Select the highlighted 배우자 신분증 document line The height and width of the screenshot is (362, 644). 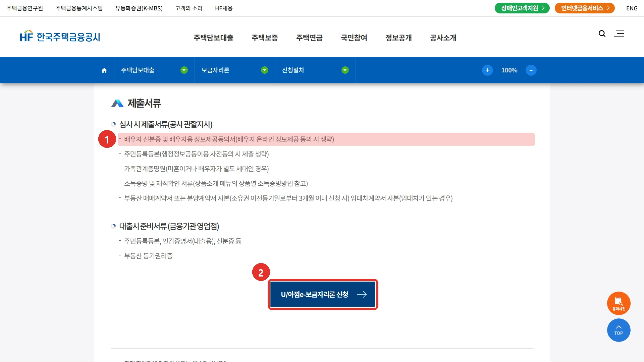pyautogui.click(x=326, y=139)
